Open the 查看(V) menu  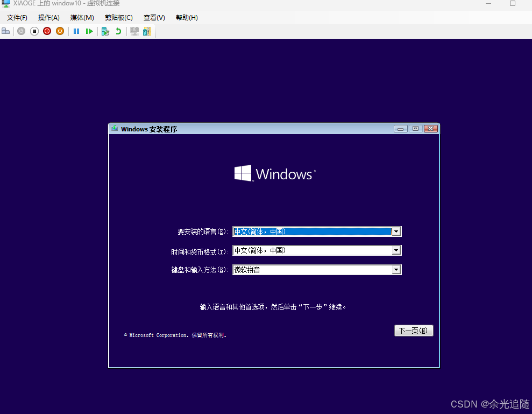click(154, 17)
